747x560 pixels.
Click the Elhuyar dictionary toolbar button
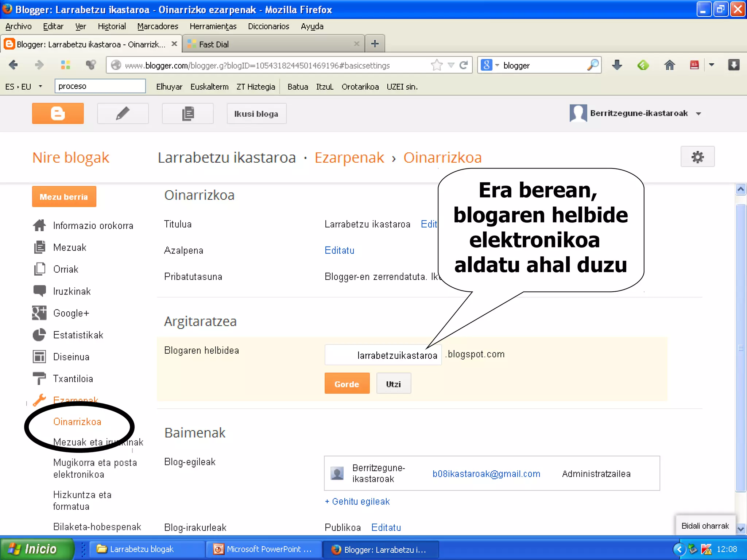tap(169, 86)
